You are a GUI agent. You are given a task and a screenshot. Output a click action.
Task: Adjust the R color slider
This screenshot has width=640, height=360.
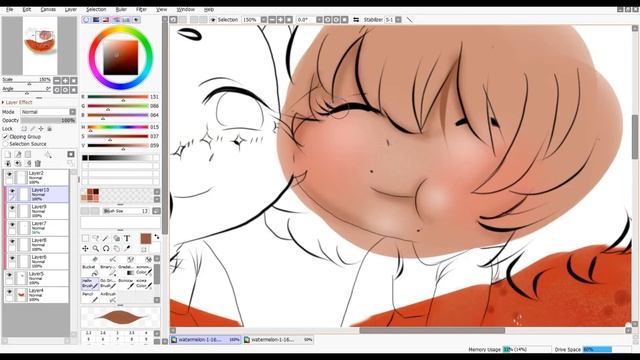[x=118, y=97]
